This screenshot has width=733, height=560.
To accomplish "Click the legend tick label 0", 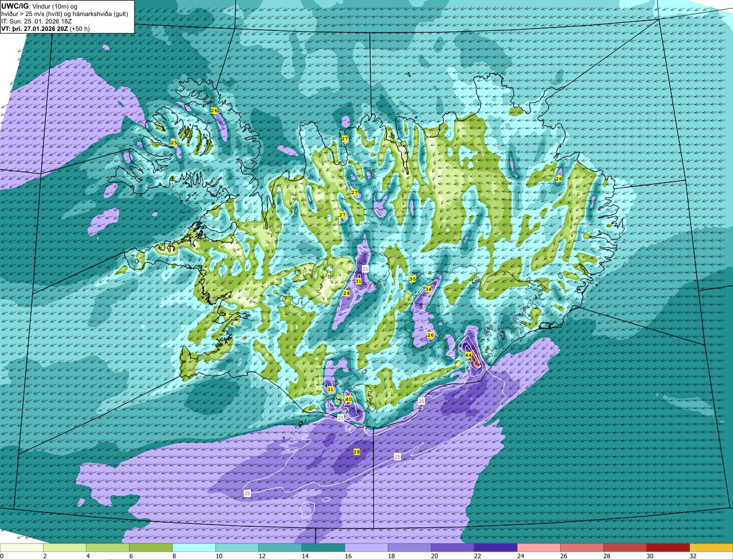I will pos(1,556).
